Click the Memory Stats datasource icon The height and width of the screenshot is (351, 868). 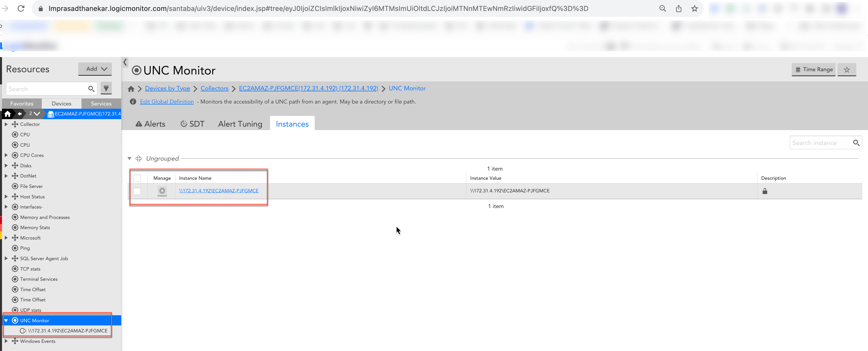coord(15,228)
